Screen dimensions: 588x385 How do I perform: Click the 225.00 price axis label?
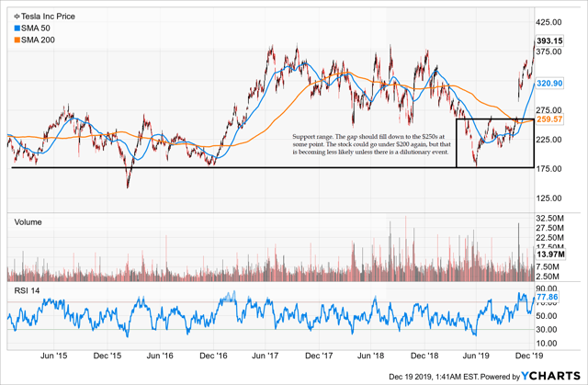pyautogui.click(x=549, y=140)
